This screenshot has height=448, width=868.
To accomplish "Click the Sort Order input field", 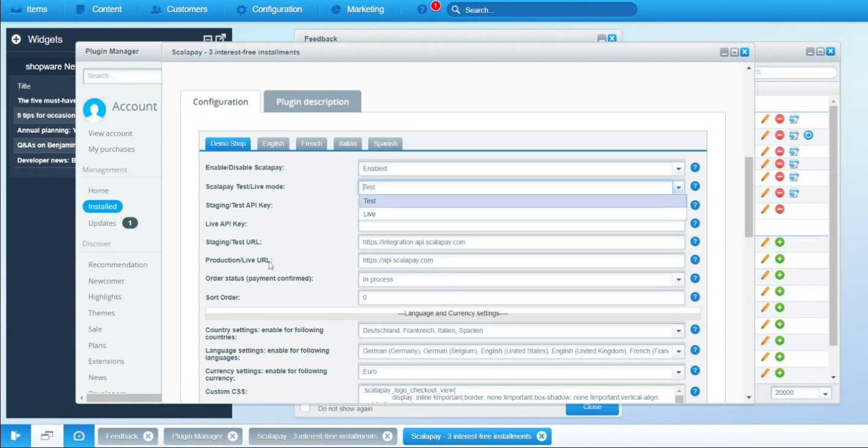I will pyautogui.click(x=521, y=298).
